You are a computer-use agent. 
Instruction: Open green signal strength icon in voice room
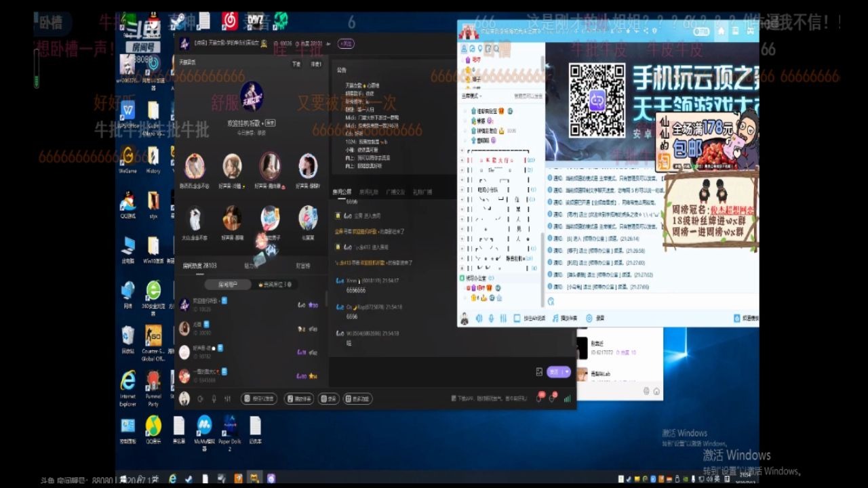pos(567,399)
